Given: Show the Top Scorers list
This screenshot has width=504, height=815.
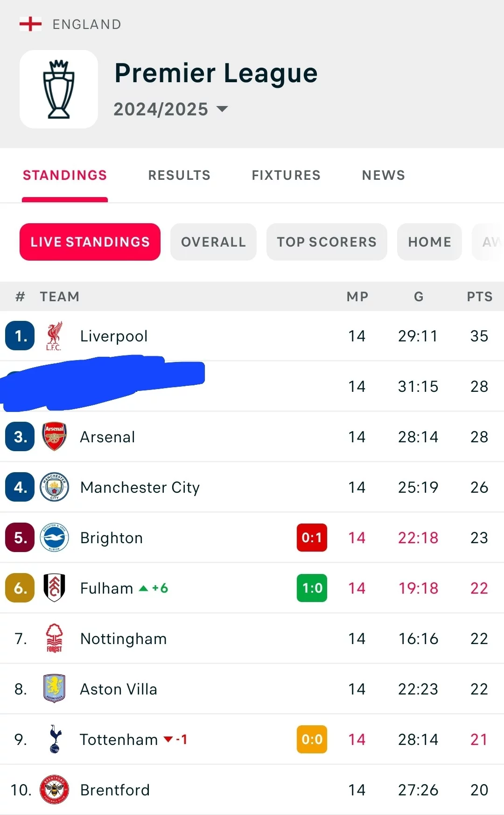Looking at the screenshot, I should [327, 242].
